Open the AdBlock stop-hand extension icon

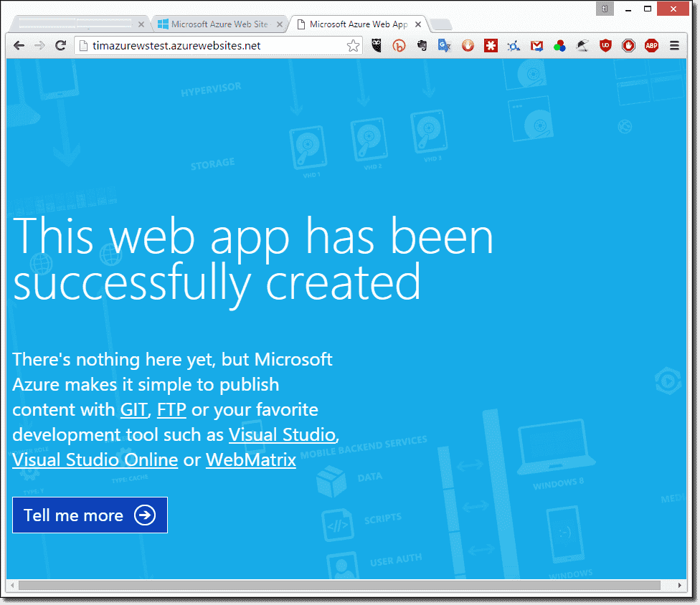628,45
